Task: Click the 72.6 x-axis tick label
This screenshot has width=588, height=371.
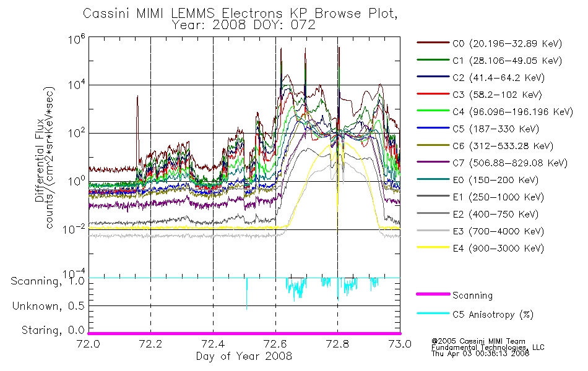Action: tap(275, 344)
